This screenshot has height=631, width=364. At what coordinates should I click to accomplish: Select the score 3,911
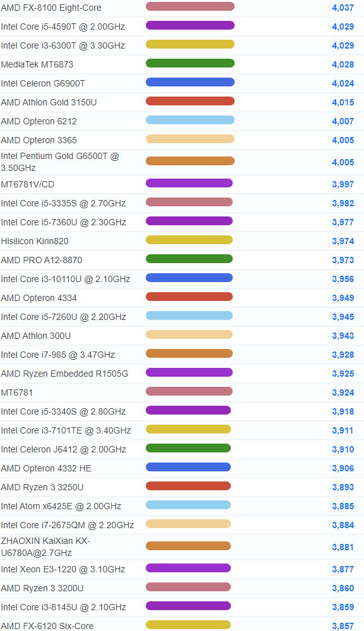[x=343, y=430]
